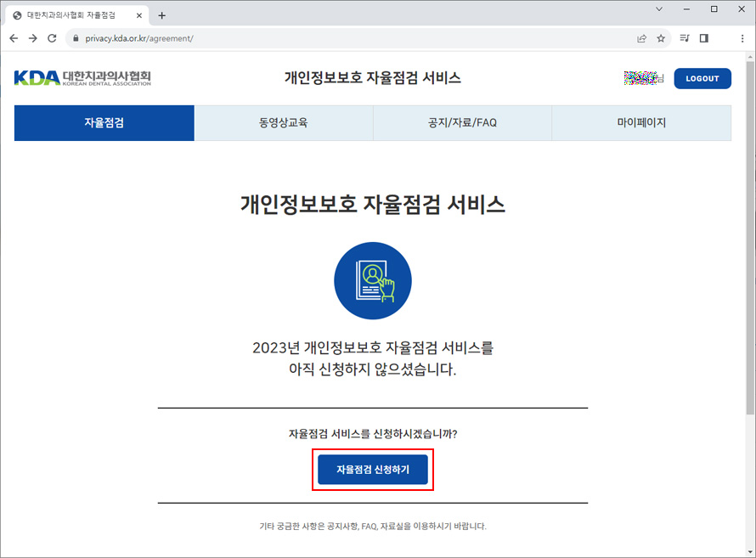Viewport: 756px width, 558px height.
Task: Click the 자율점검 신청하기 button
Action: coord(372,470)
